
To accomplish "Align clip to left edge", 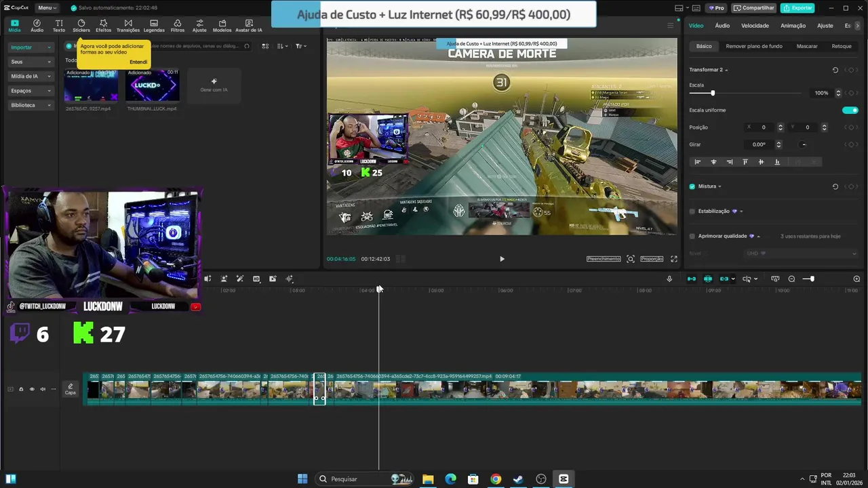I will click(x=697, y=162).
